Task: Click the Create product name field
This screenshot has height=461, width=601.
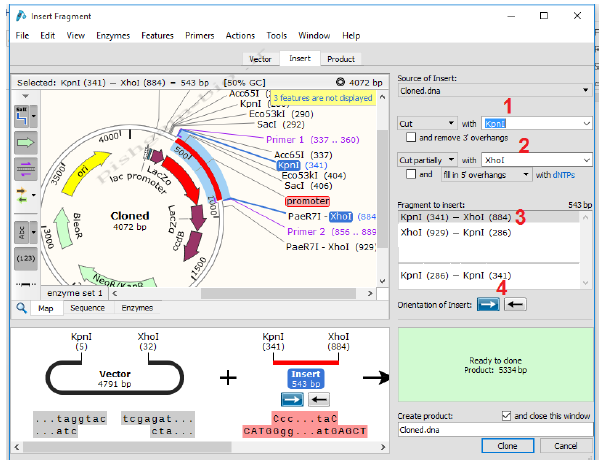Action: coord(494,429)
